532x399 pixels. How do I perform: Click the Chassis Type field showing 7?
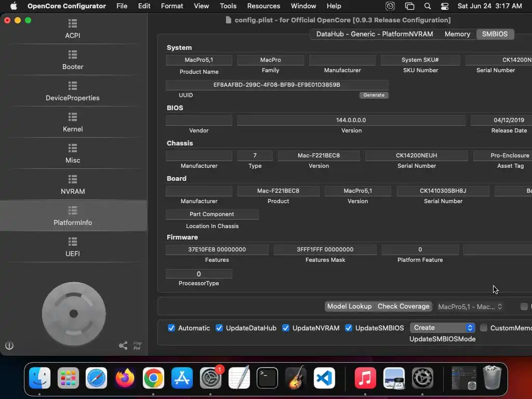[x=255, y=155]
